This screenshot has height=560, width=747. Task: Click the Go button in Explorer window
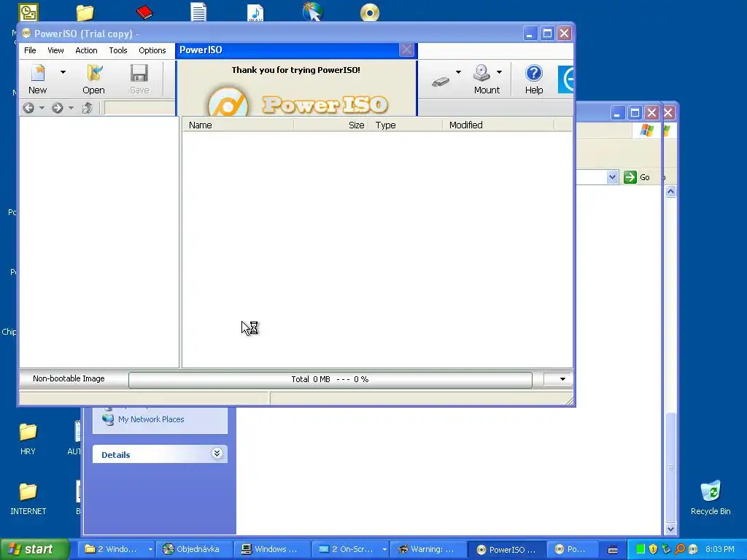637,177
